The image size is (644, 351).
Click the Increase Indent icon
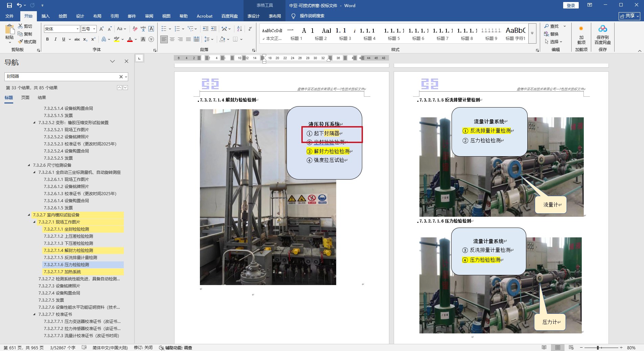click(214, 29)
